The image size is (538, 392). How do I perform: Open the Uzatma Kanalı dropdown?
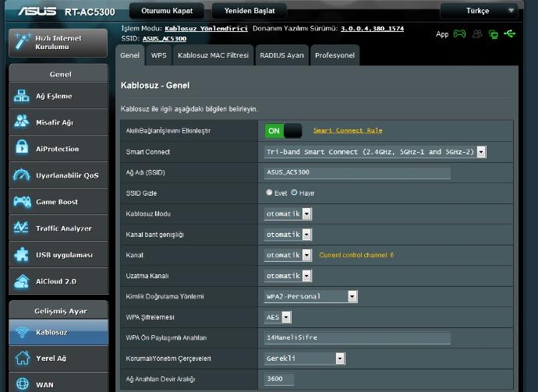288,276
